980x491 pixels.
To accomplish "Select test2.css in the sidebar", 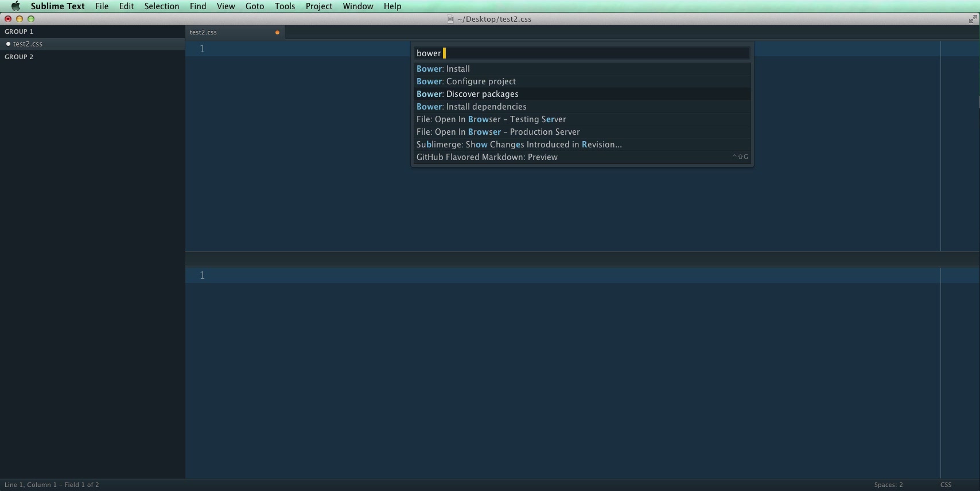I will (x=92, y=44).
